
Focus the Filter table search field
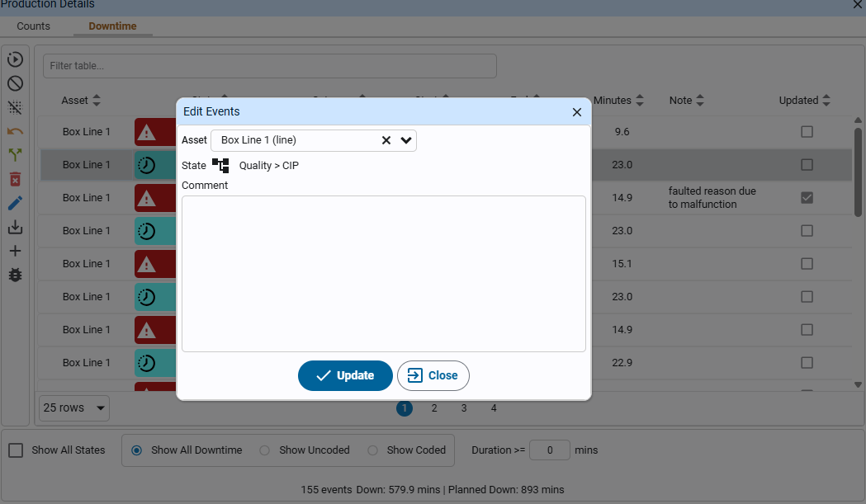pos(269,66)
